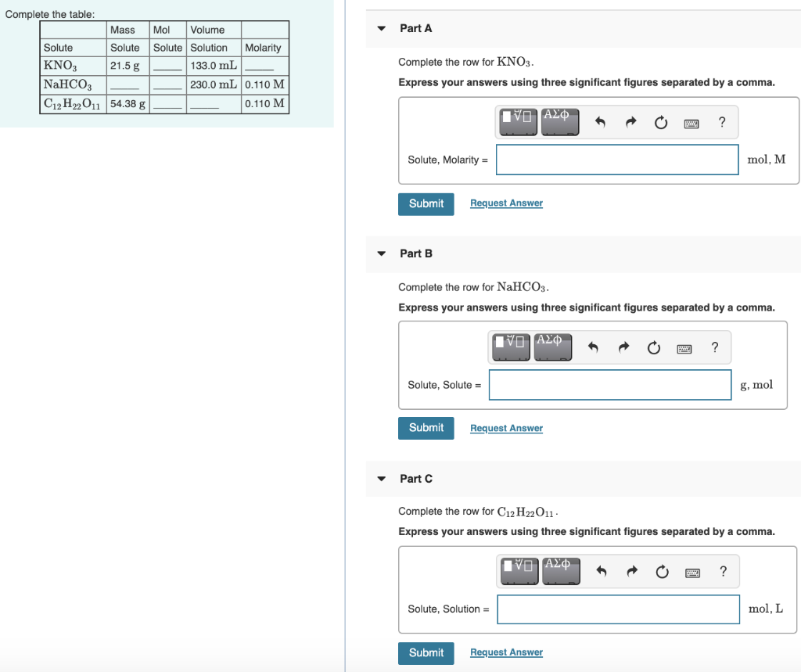The height and width of the screenshot is (672, 801).
Task: Open the ΑΣΦ symbols palette in Part B
Action: coord(552,347)
